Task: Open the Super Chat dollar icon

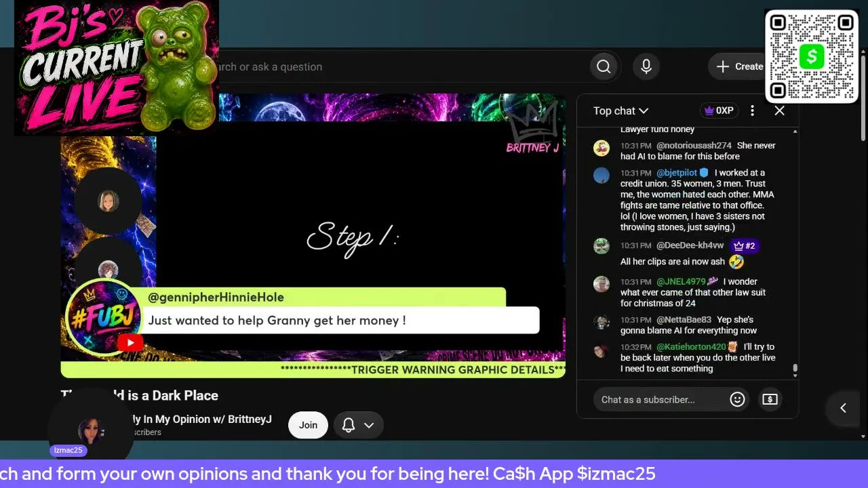Action: [770, 399]
